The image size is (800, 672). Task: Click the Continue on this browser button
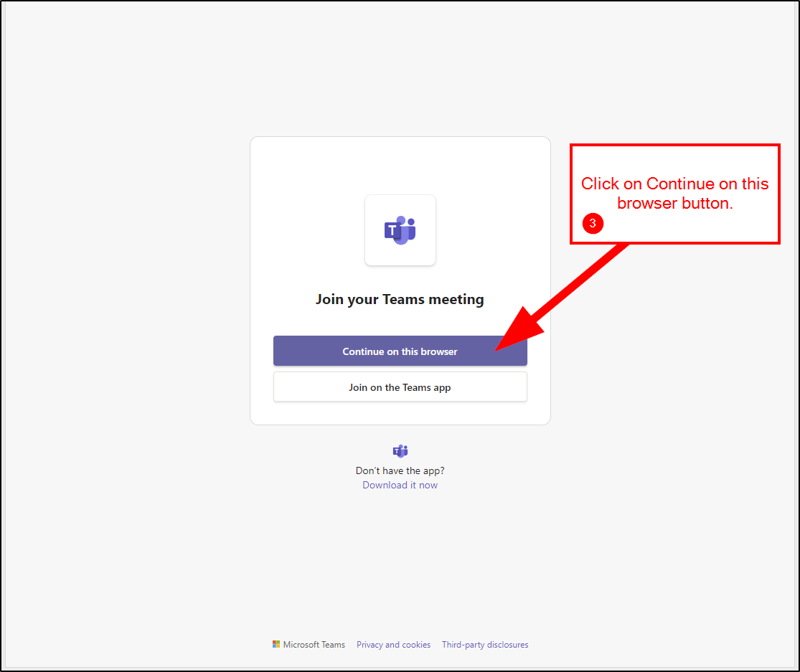coord(400,351)
